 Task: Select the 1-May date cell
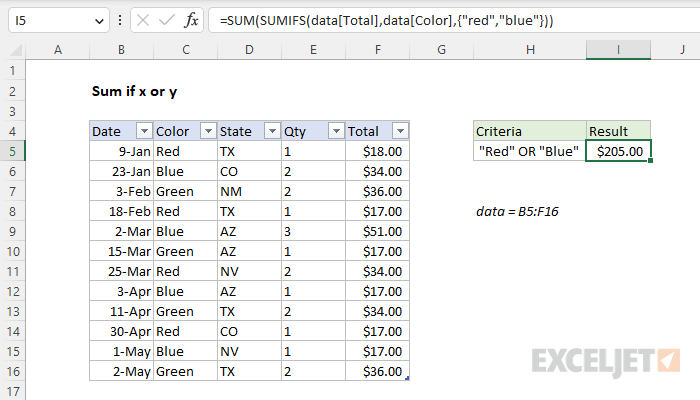point(121,351)
